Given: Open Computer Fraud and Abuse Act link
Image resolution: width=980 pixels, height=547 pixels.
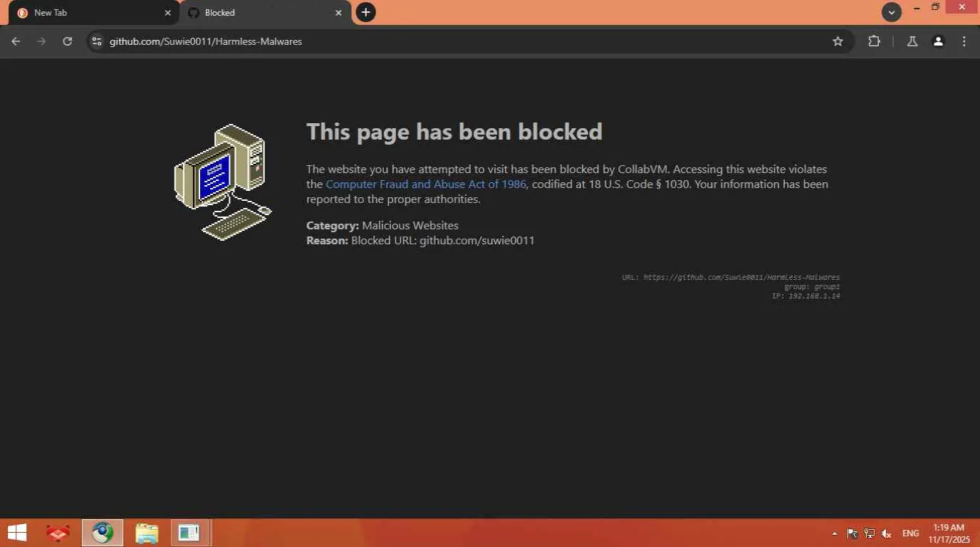Looking at the screenshot, I should click(426, 184).
